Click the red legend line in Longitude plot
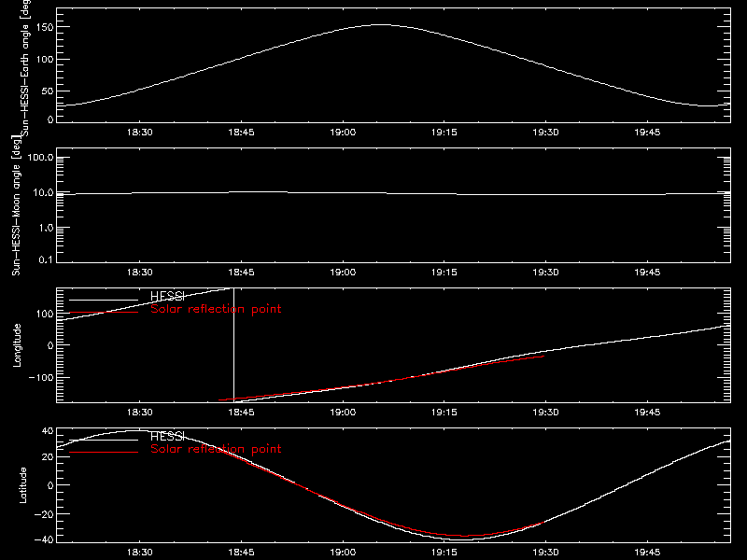 [104, 313]
